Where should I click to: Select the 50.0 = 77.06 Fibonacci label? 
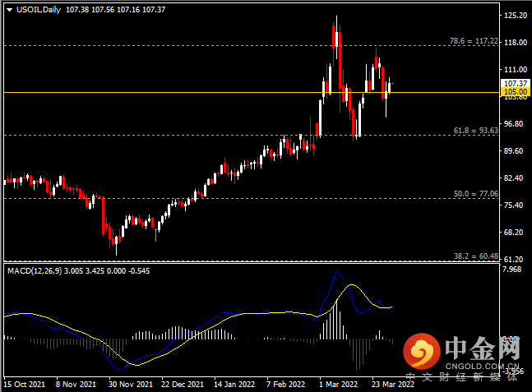[476, 194]
